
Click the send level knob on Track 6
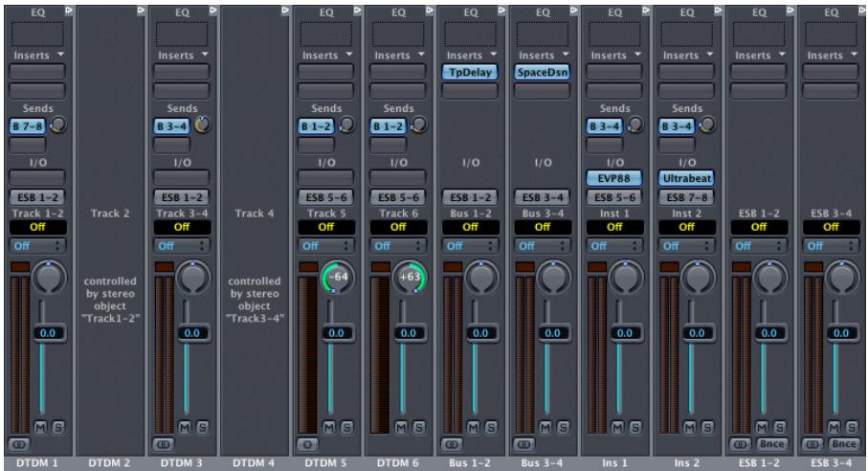[419, 124]
